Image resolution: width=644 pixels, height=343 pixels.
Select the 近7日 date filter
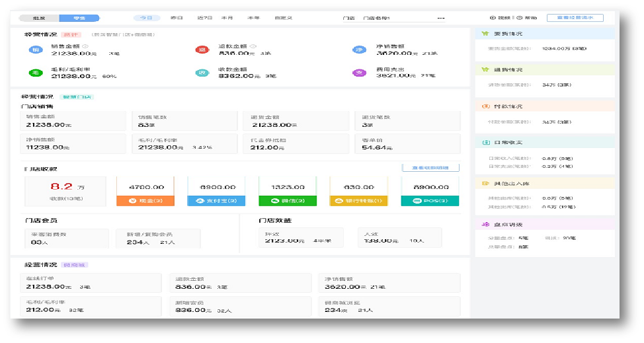coord(204,18)
